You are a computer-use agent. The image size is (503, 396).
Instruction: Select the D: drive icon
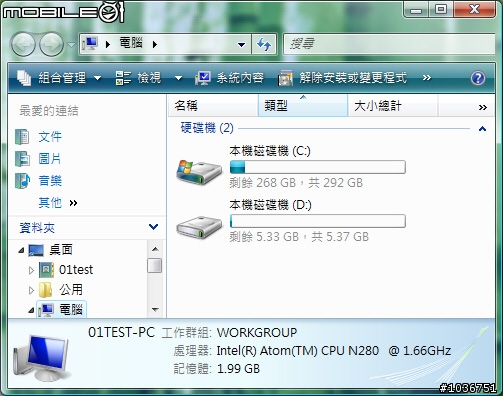(199, 227)
